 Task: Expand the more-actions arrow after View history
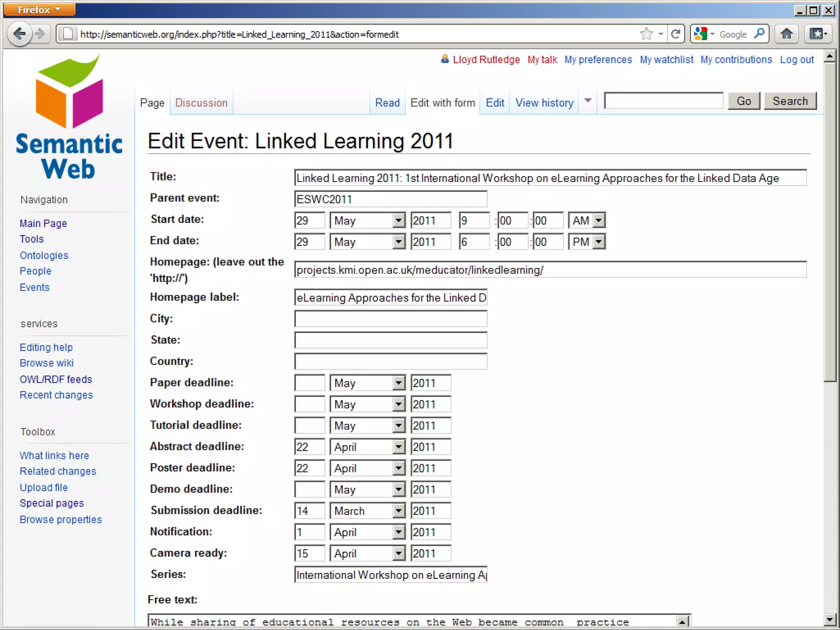588,101
